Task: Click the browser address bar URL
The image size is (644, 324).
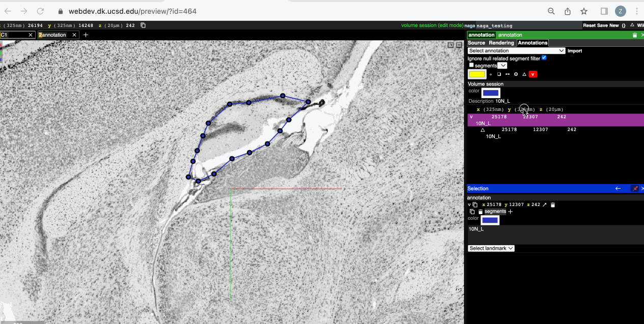Action: pyautogui.click(x=132, y=11)
